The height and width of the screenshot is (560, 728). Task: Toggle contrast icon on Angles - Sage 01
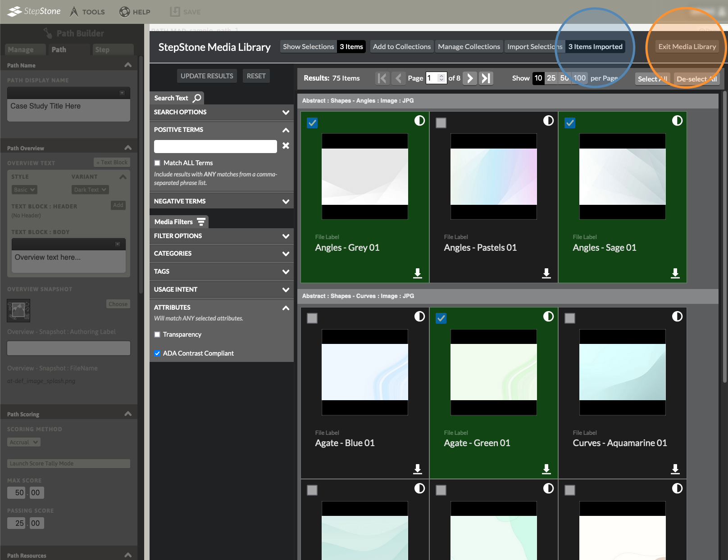(677, 121)
